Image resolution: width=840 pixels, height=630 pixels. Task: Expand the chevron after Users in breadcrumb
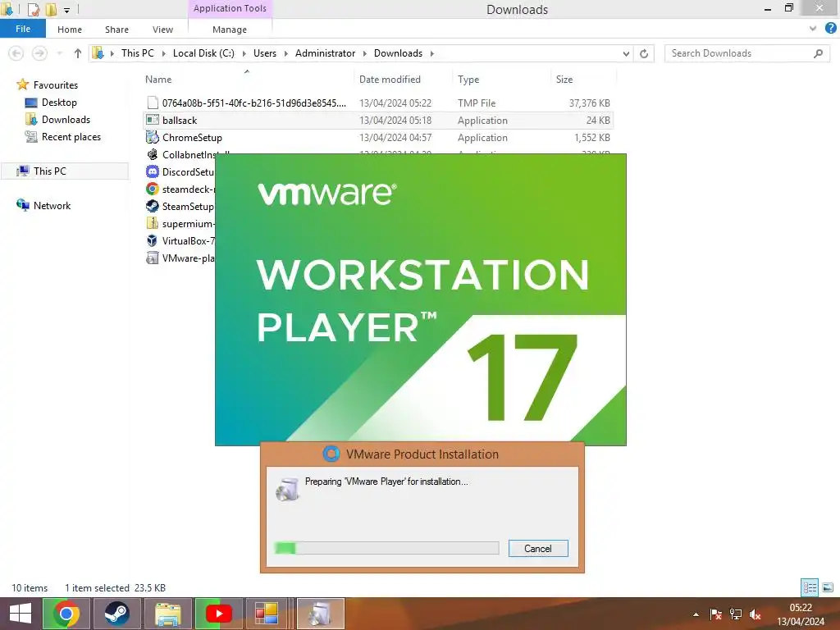[285, 53]
